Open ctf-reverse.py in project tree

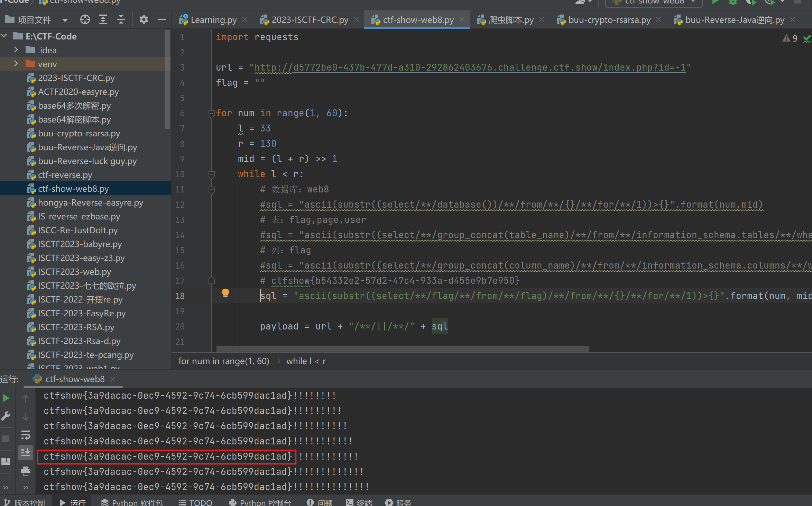pyautogui.click(x=65, y=175)
